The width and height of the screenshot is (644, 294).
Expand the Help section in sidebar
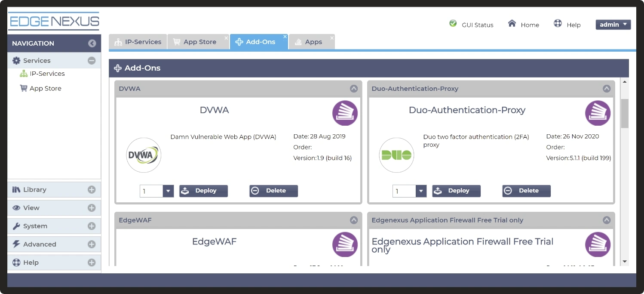[x=92, y=263]
